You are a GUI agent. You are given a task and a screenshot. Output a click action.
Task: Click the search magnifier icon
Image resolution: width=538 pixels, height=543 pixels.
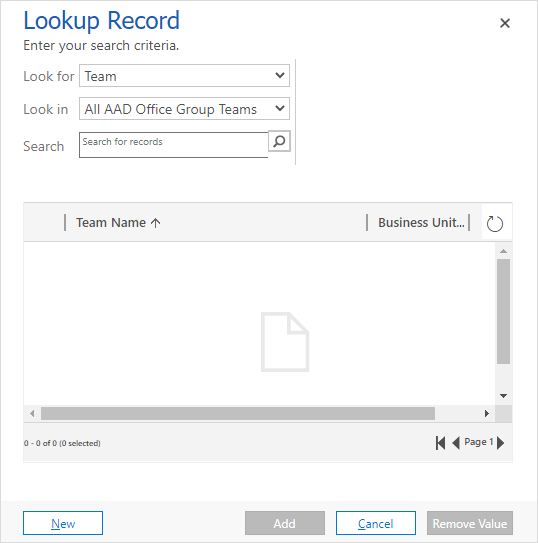tap(279, 141)
